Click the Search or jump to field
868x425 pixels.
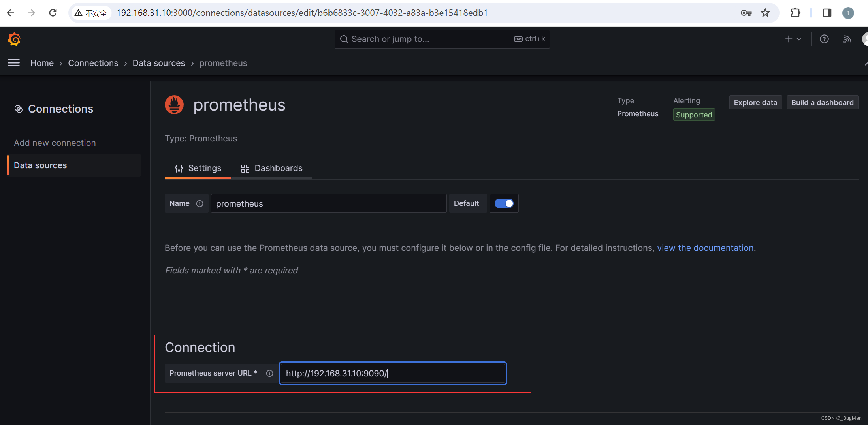click(442, 39)
